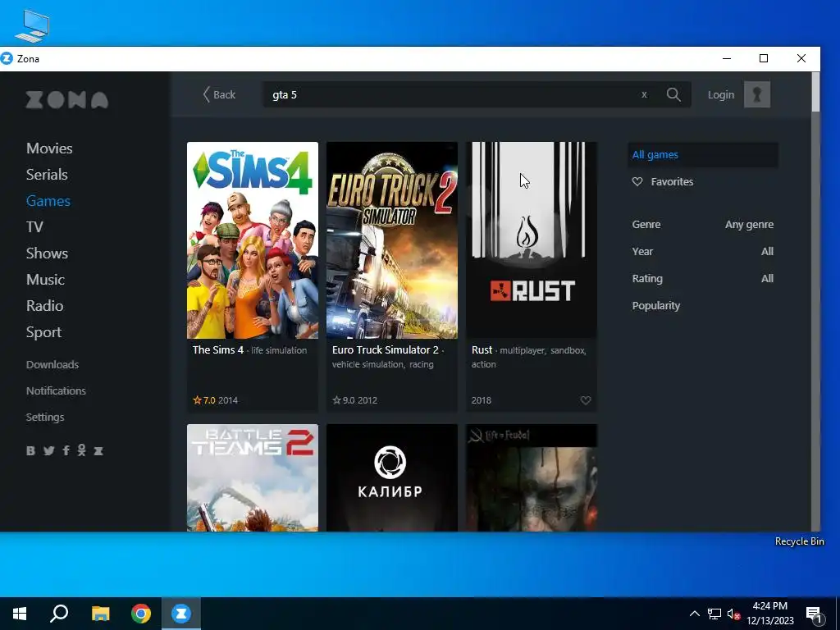Viewport: 840px width, 630px height.
Task: Open The Sims 4 cover thumbnail
Action: (x=253, y=240)
